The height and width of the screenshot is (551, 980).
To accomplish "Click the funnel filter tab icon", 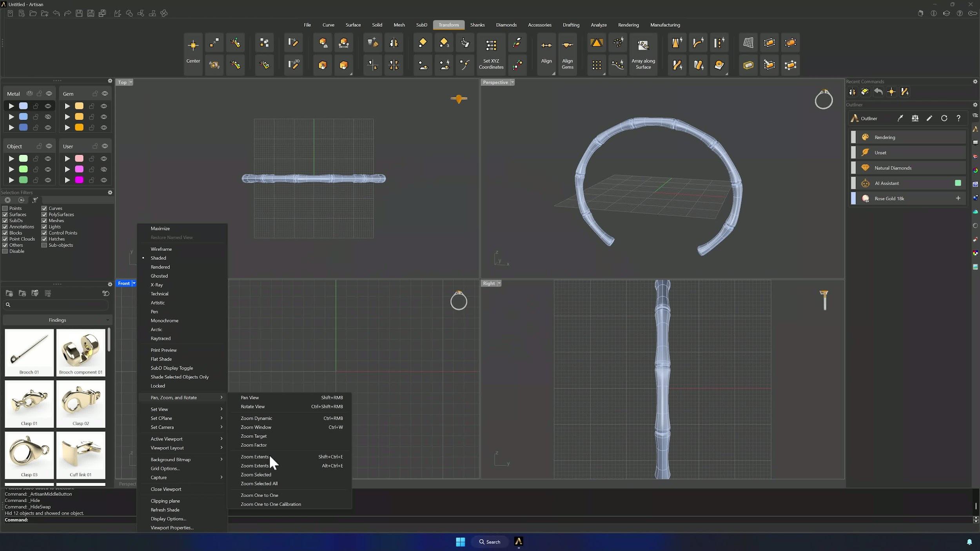I will click(x=35, y=200).
